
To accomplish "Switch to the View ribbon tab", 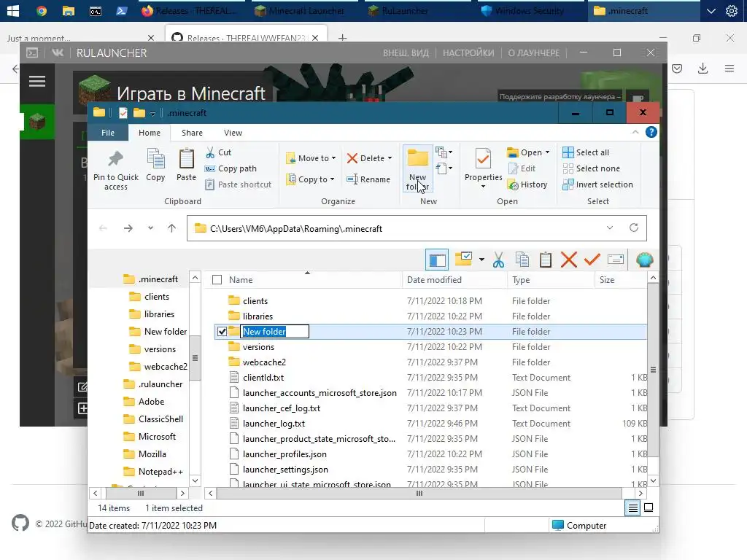I will point(233,133).
